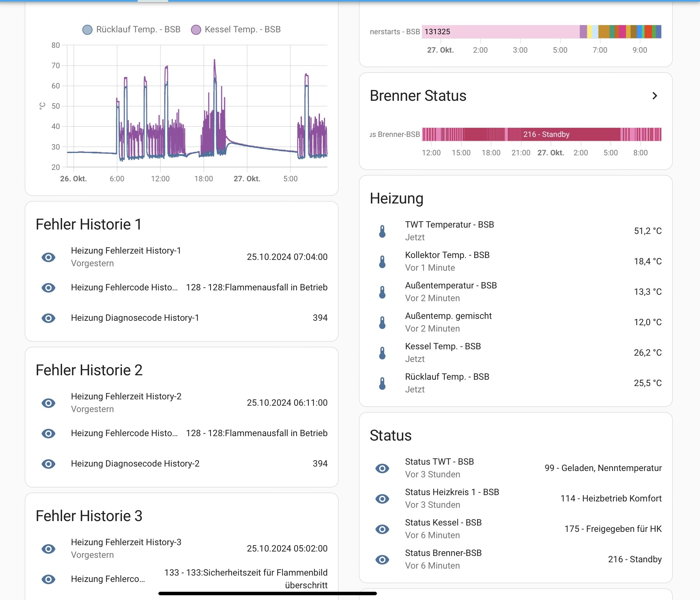Click the timestamp 25.10.2024 06:11:00
This screenshot has width=700, height=600.
tap(287, 403)
